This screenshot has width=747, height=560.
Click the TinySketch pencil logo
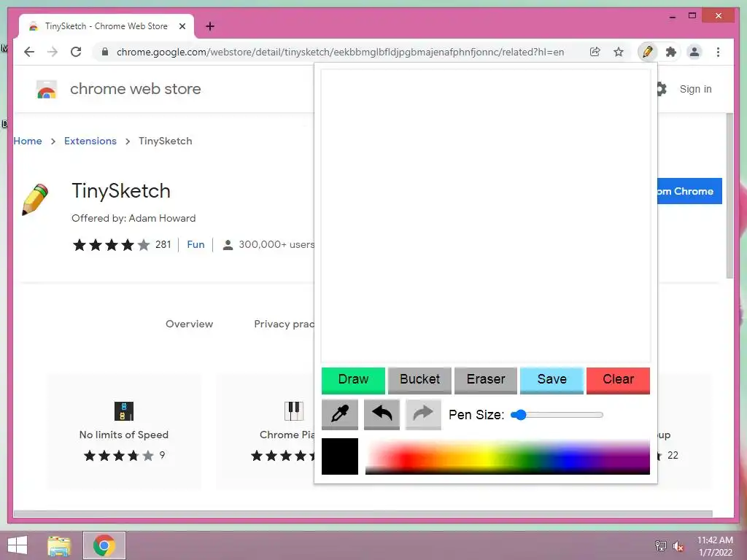point(35,200)
